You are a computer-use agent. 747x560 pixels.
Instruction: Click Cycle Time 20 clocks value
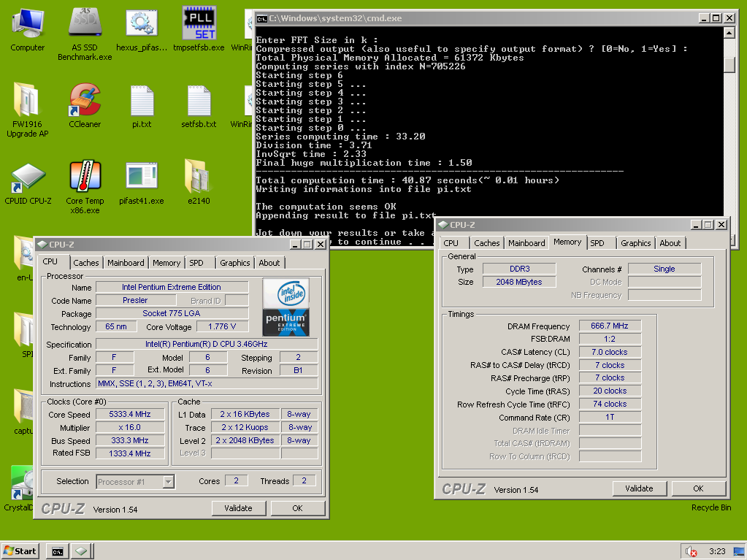(x=610, y=391)
